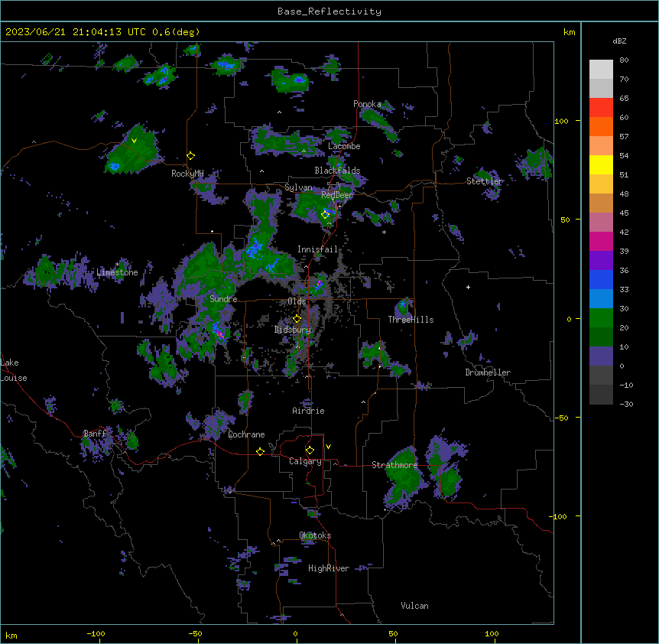Image resolution: width=659 pixels, height=644 pixels.
Task: Click the RedDeer city label
Action: pyautogui.click(x=337, y=195)
